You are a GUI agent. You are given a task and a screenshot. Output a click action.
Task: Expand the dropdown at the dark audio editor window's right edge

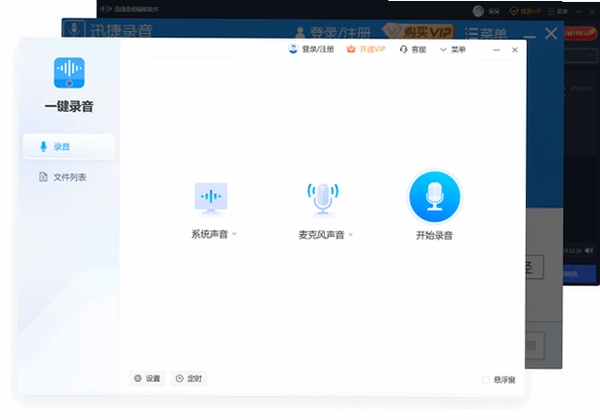pos(592,56)
